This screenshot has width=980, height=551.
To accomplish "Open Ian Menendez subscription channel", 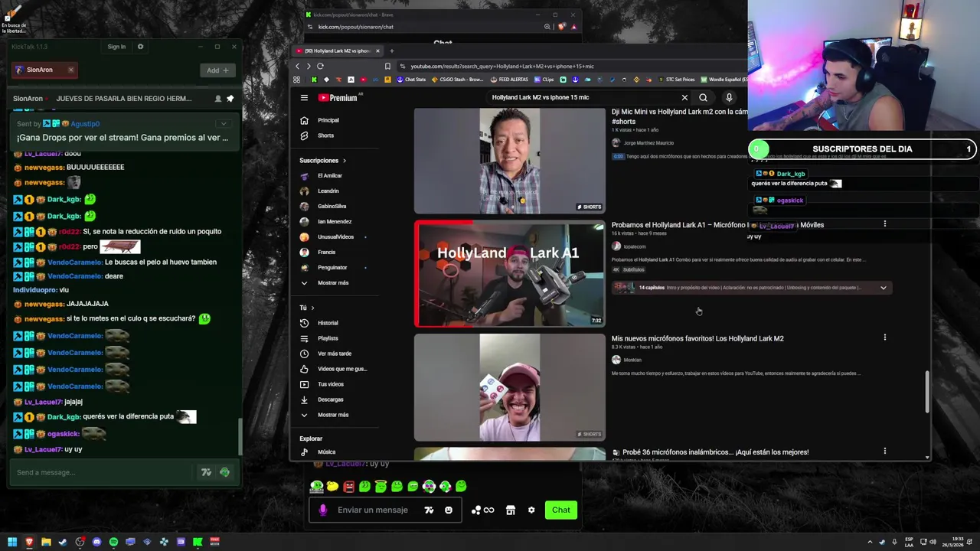I will [x=335, y=222].
